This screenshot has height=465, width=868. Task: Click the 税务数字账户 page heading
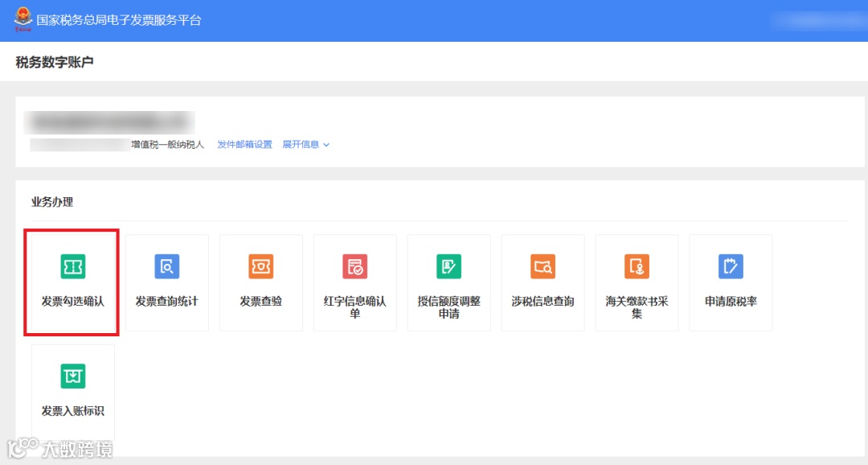click(x=55, y=62)
